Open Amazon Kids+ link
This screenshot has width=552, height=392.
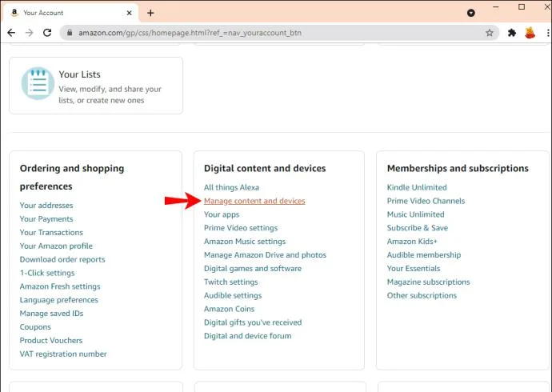coord(412,242)
